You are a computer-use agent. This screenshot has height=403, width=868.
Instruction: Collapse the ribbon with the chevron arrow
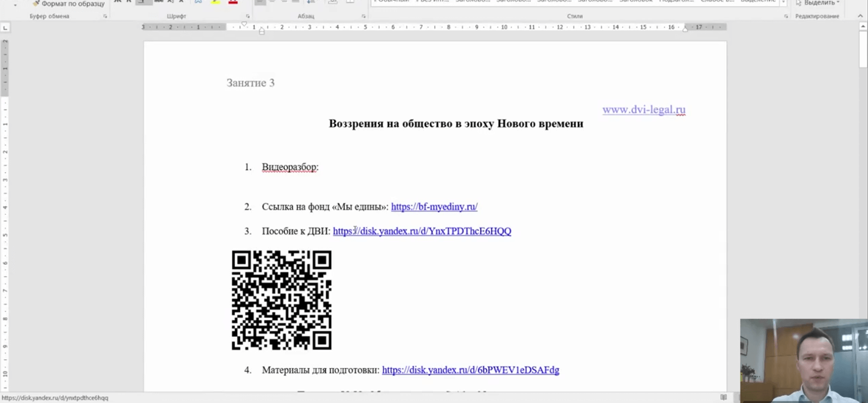point(860,16)
